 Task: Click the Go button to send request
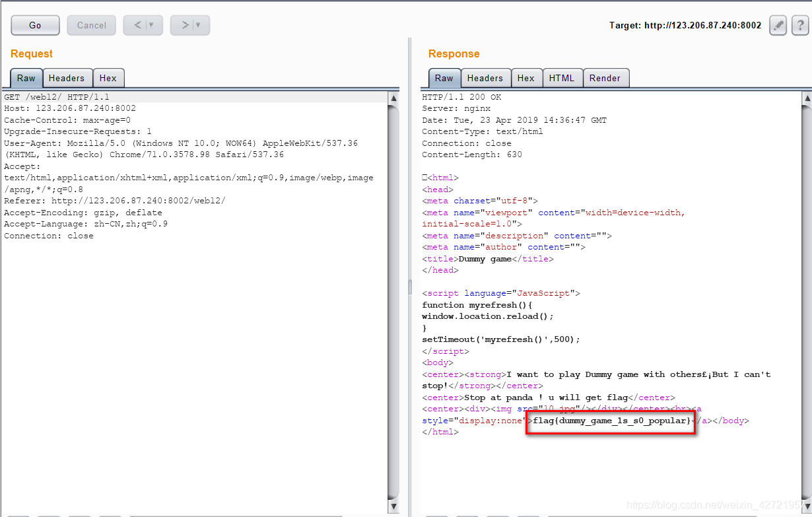[x=35, y=25]
